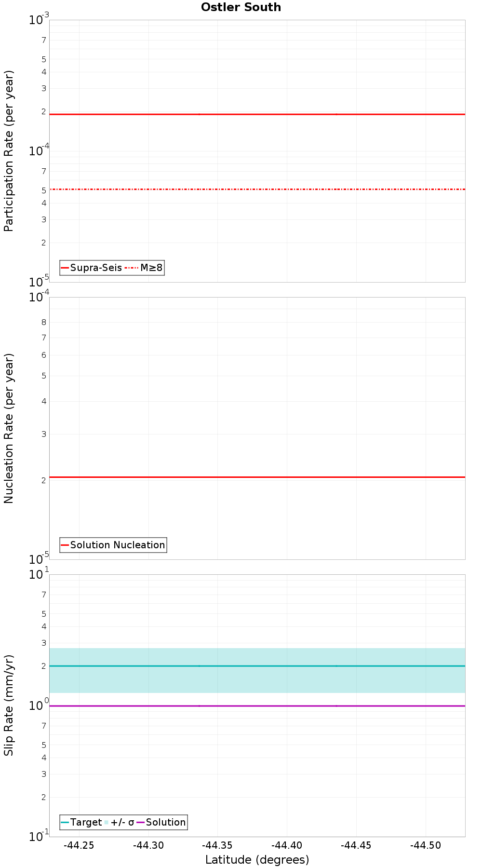Click the dashed red M≥8 line
The image size is (482, 868).
click(257, 189)
